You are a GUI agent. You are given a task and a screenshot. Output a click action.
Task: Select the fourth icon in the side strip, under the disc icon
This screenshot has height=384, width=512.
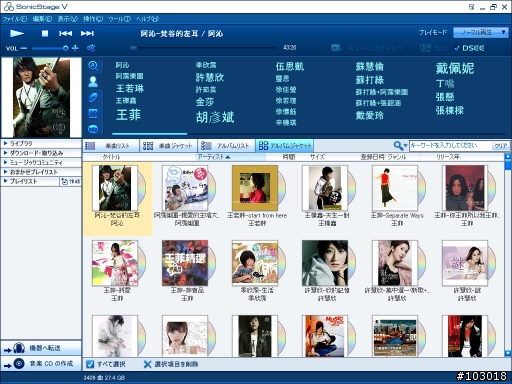(x=93, y=113)
